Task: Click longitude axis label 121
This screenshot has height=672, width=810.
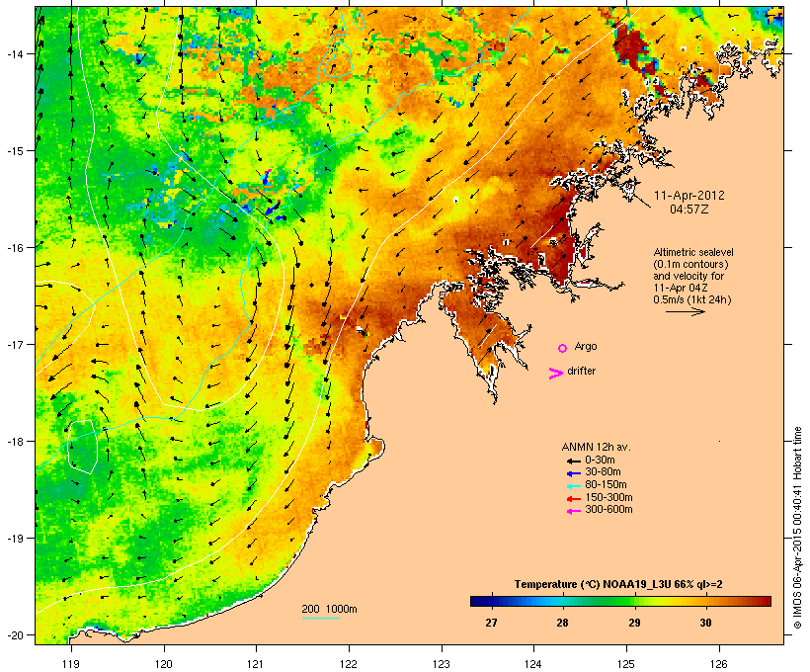Action: (x=256, y=664)
